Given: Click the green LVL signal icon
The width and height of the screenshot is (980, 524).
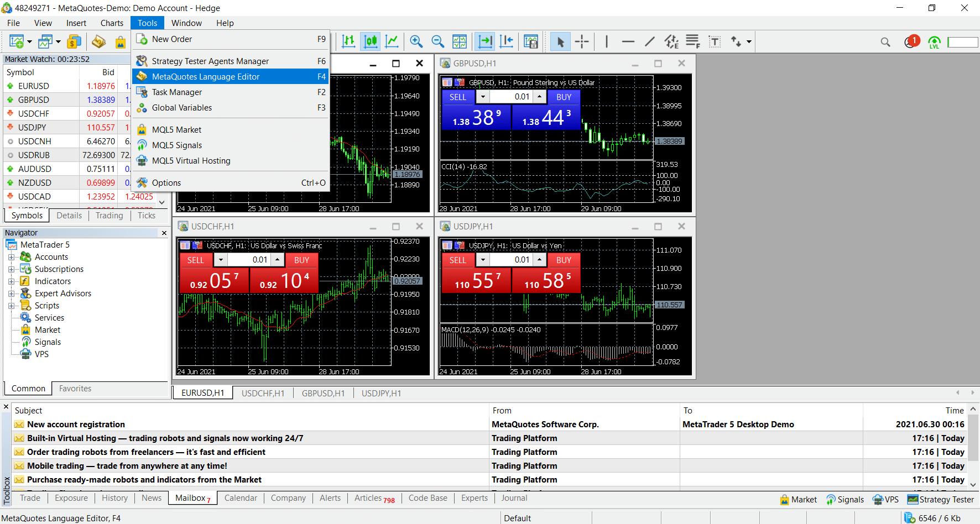Looking at the screenshot, I should point(934,42).
